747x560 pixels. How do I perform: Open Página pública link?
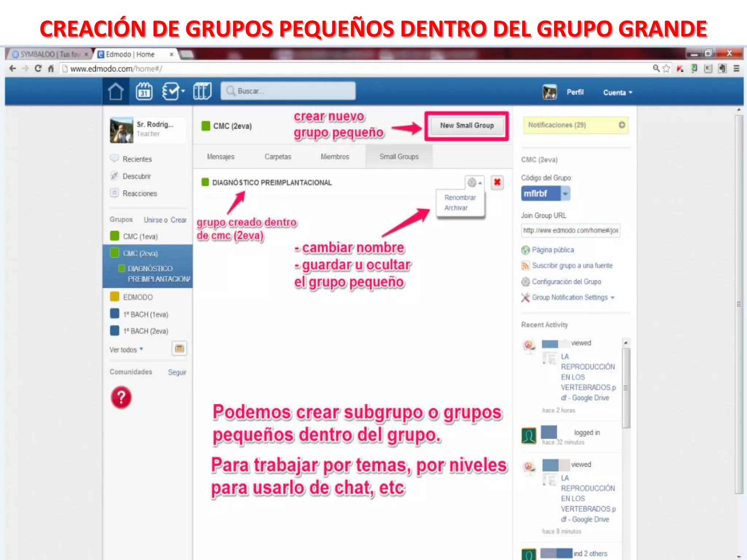[x=553, y=250]
